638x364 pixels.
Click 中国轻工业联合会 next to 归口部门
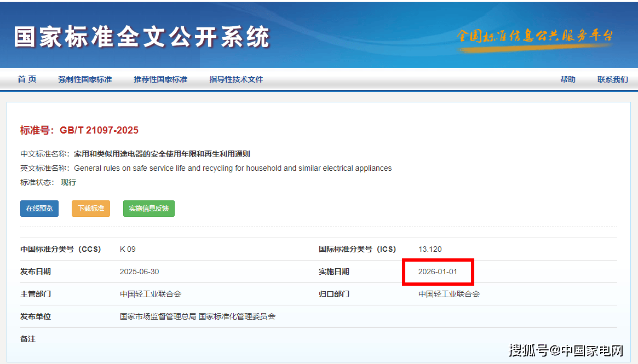coord(449,294)
